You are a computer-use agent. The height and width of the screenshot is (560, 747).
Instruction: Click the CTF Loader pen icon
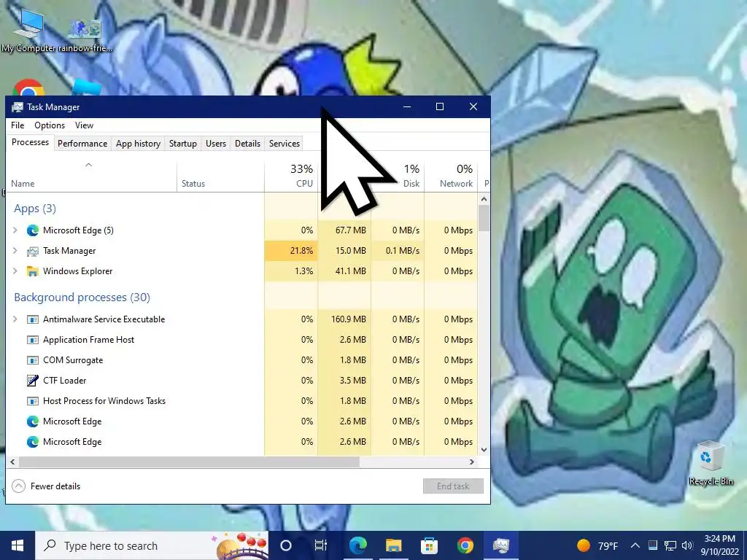pyautogui.click(x=32, y=381)
